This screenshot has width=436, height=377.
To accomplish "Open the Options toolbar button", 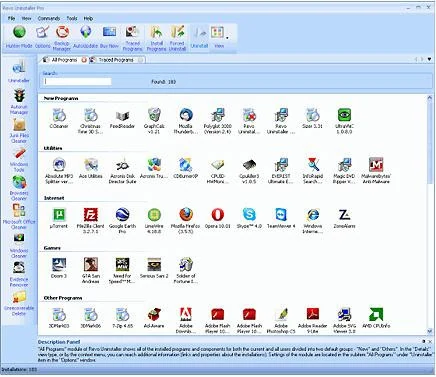I will [43, 37].
